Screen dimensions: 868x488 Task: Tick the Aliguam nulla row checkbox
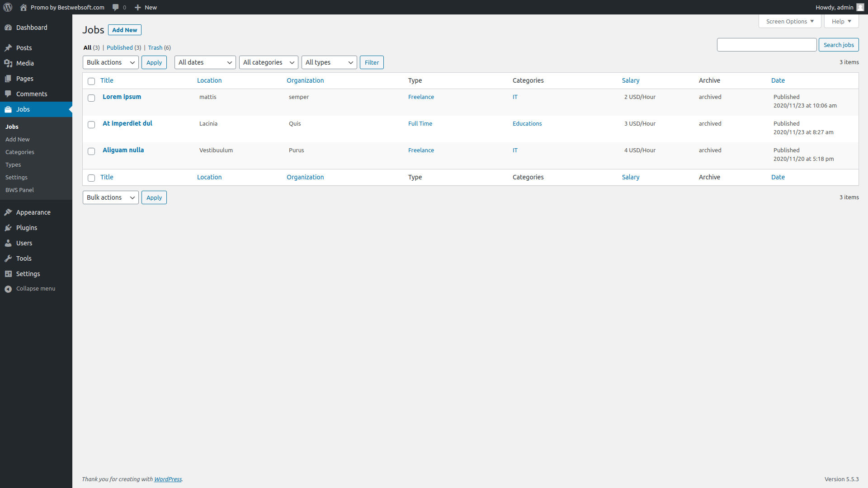(91, 151)
